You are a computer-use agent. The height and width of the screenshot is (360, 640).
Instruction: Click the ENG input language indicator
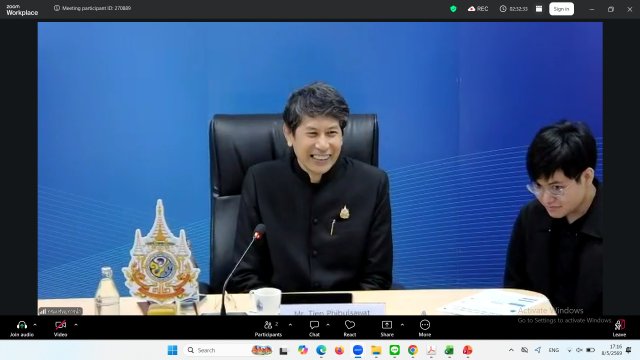pos(554,350)
